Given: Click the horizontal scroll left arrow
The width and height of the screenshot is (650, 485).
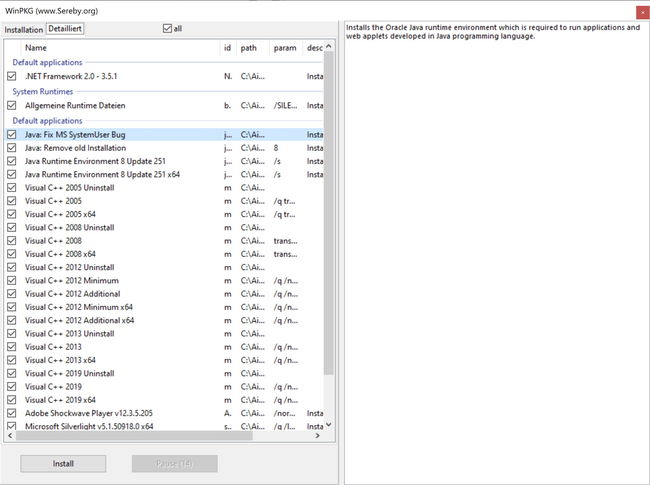Looking at the screenshot, I should [x=10, y=435].
